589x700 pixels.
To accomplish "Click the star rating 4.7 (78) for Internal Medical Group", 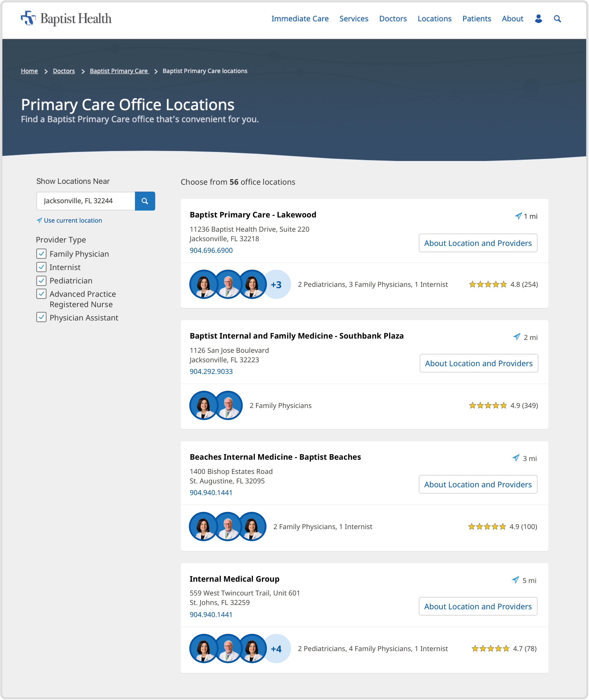I will click(504, 648).
